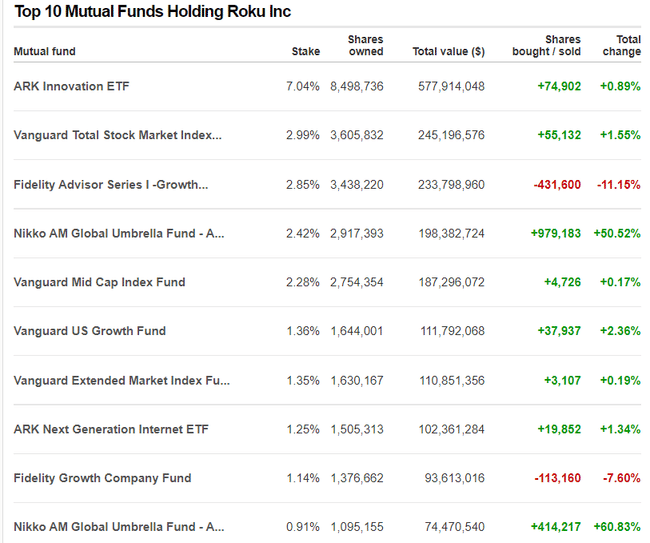Sort by Total change column header
Screen dimensions: 650x543
coord(621,45)
